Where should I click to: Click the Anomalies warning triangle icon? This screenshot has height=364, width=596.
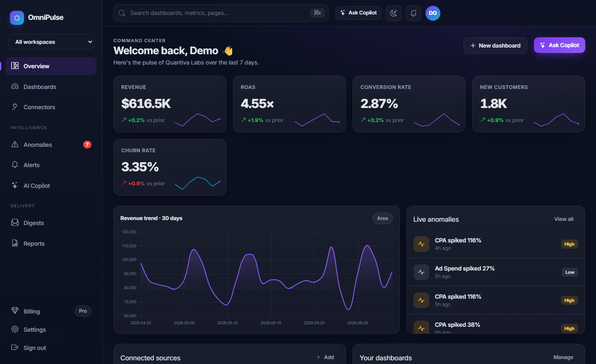(x=15, y=144)
